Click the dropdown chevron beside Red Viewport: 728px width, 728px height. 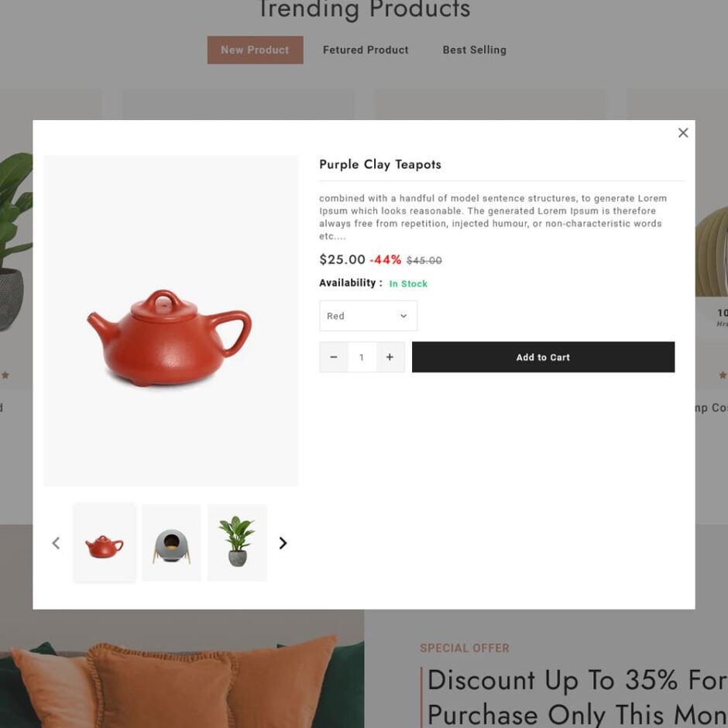403,316
